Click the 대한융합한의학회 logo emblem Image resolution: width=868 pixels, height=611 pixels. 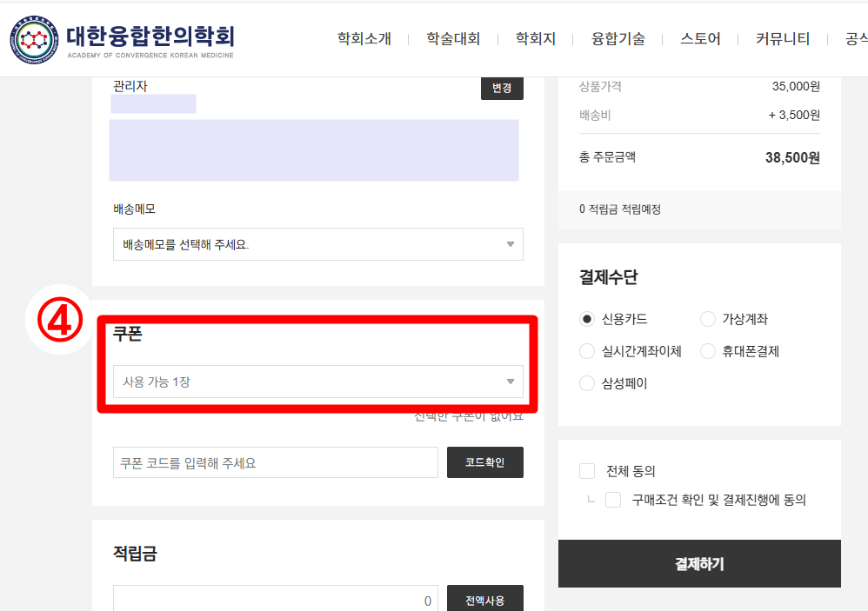(x=34, y=39)
